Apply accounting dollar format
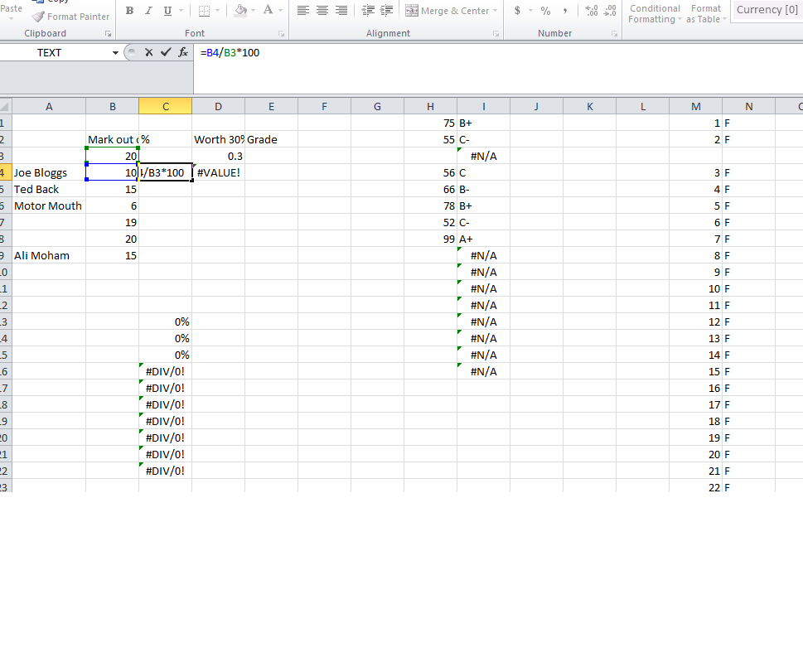Screen dimensions: 803x672 pyautogui.click(x=517, y=10)
